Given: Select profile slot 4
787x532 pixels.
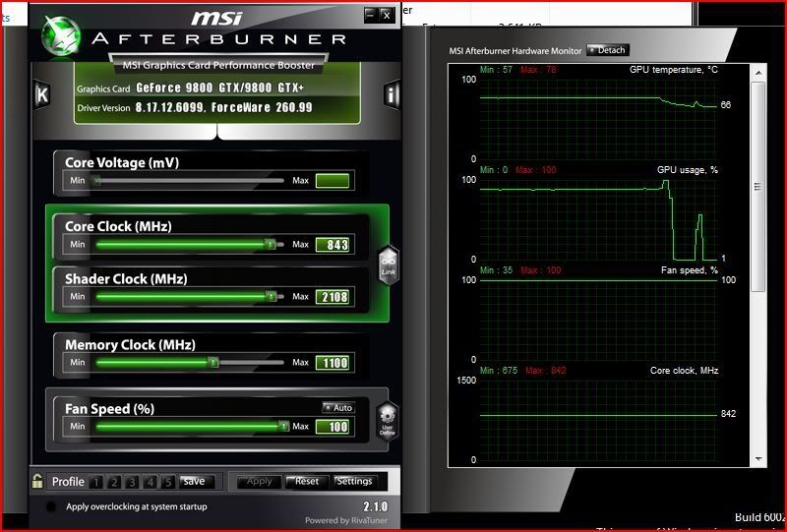Looking at the screenshot, I should pos(151,482).
